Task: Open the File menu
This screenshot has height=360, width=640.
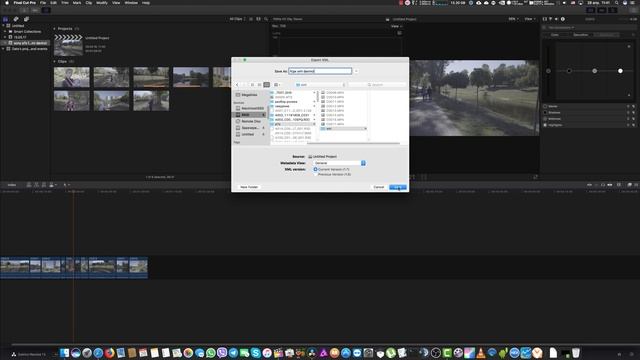Action: (x=43, y=3)
